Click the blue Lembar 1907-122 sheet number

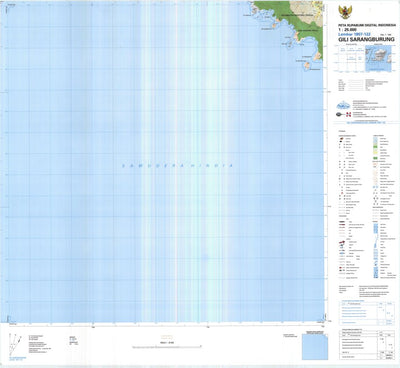(354, 34)
